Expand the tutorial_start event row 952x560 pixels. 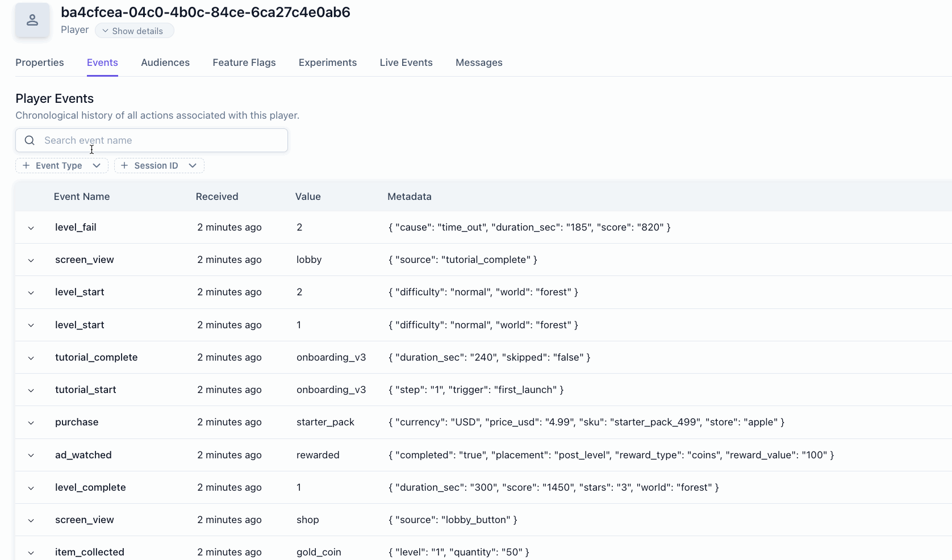click(31, 390)
